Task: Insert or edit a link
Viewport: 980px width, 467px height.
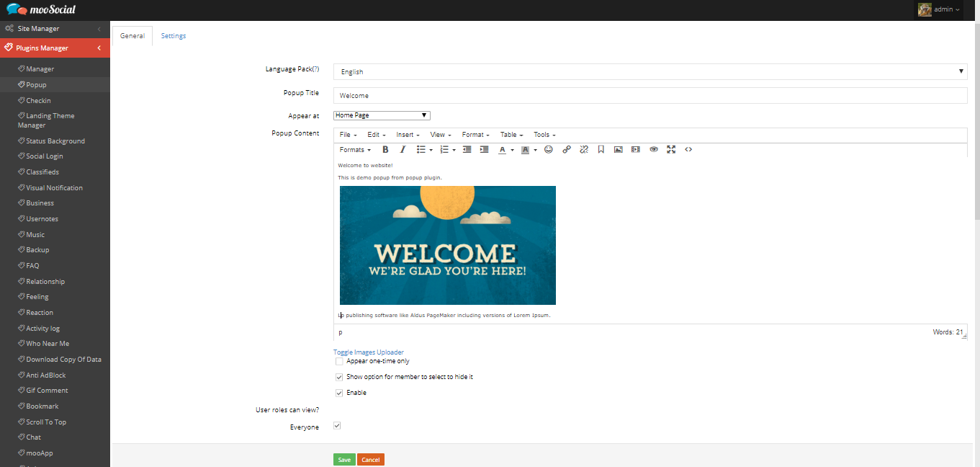Action: (x=567, y=150)
